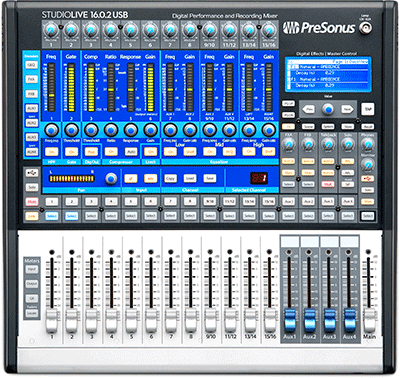
Task: Click the Main fader cap
Action: click(369, 320)
